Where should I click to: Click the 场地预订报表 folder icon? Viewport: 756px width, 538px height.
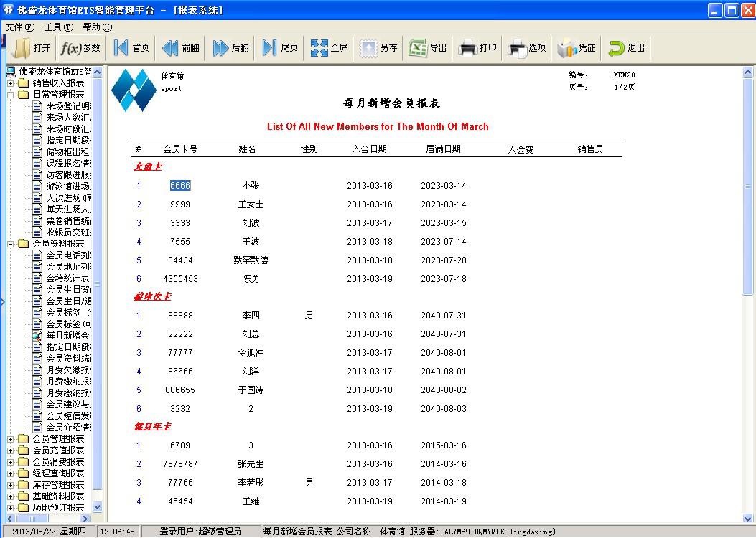[24, 508]
